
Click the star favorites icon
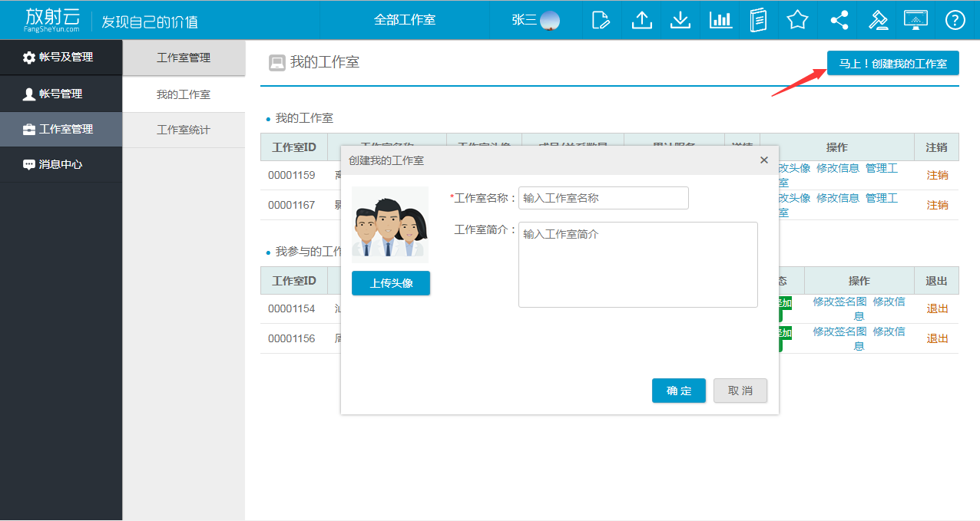797,20
